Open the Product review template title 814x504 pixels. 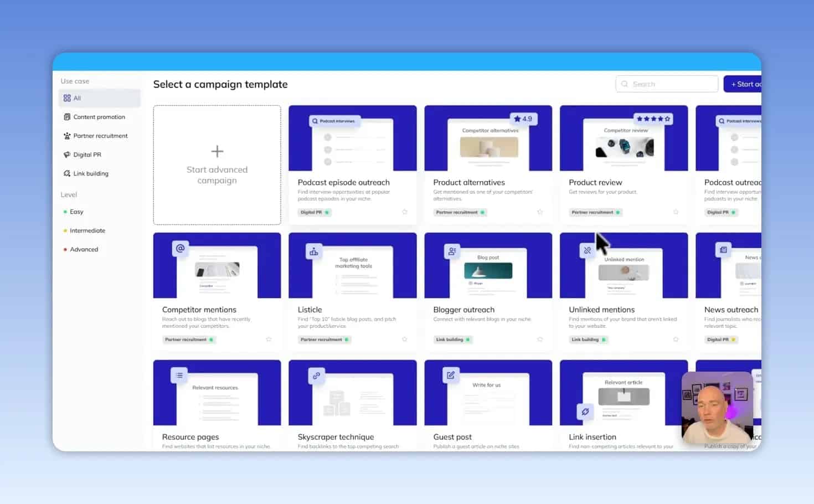[595, 182]
